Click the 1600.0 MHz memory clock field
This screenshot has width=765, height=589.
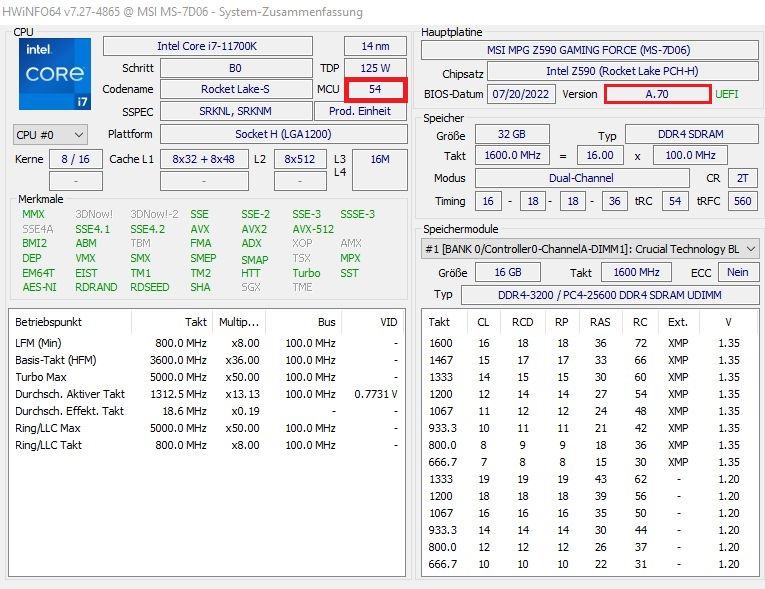(512, 155)
